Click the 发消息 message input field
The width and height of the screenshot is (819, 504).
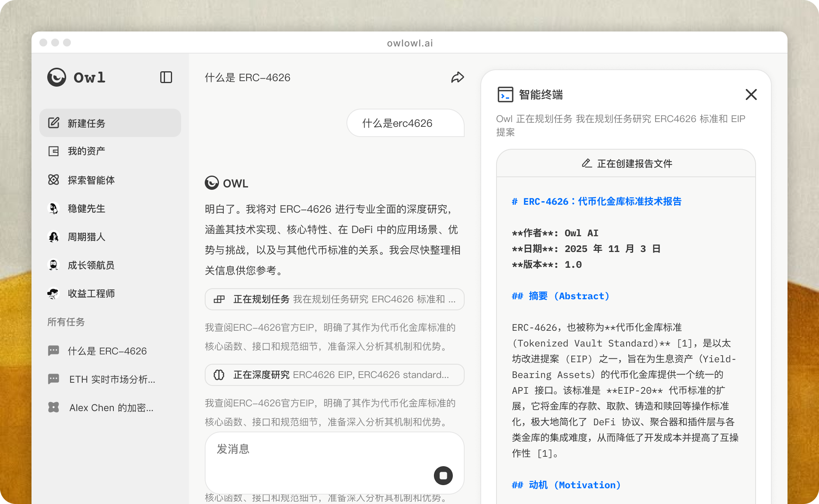point(335,463)
